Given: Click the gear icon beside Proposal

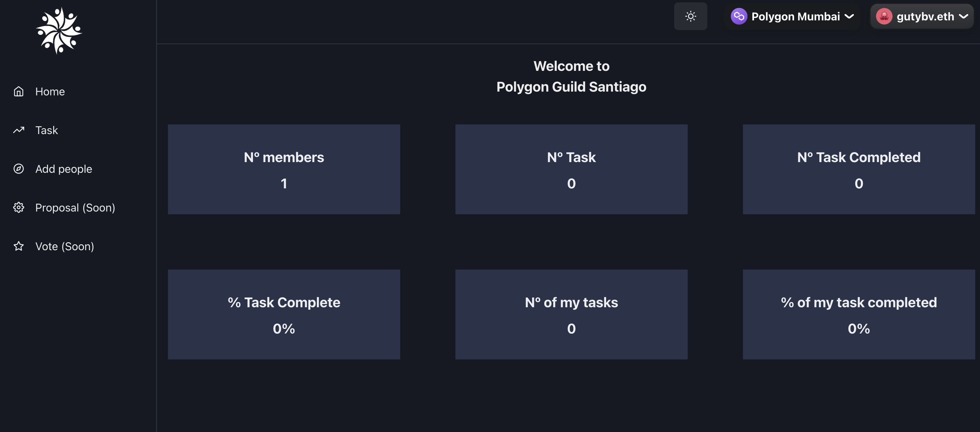Looking at the screenshot, I should click(x=19, y=207).
